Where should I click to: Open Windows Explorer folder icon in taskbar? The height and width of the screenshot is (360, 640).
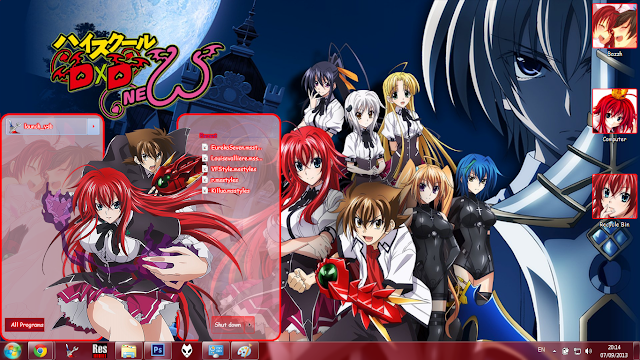pos(129,351)
